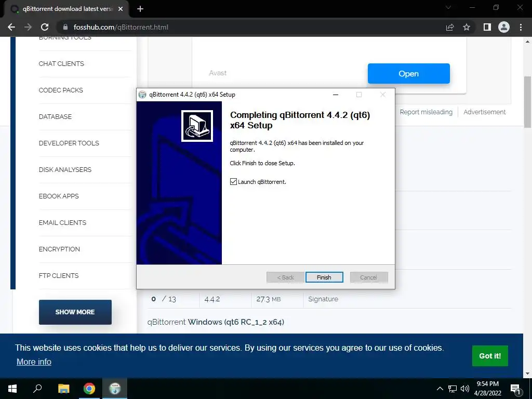Click the page vertical scrollbar thumb
Image resolution: width=532 pixels, height=399 pixels.
(527, 102)
